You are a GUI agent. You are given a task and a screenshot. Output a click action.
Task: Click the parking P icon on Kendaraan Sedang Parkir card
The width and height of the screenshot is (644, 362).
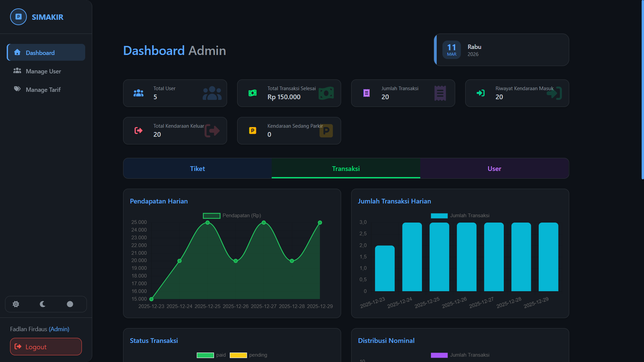[x=253, y=130]
